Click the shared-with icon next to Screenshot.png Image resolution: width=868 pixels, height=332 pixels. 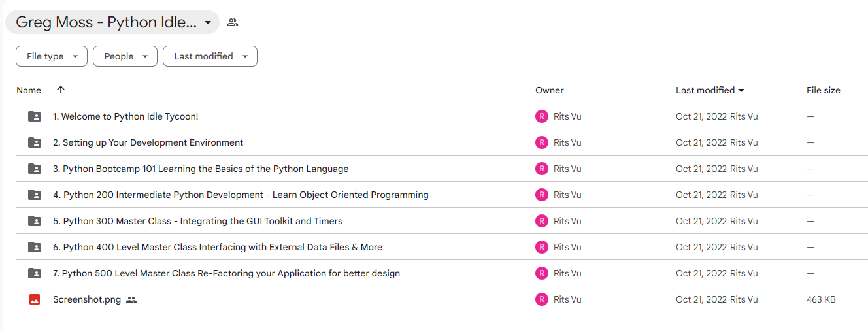[x=131, y=299]
